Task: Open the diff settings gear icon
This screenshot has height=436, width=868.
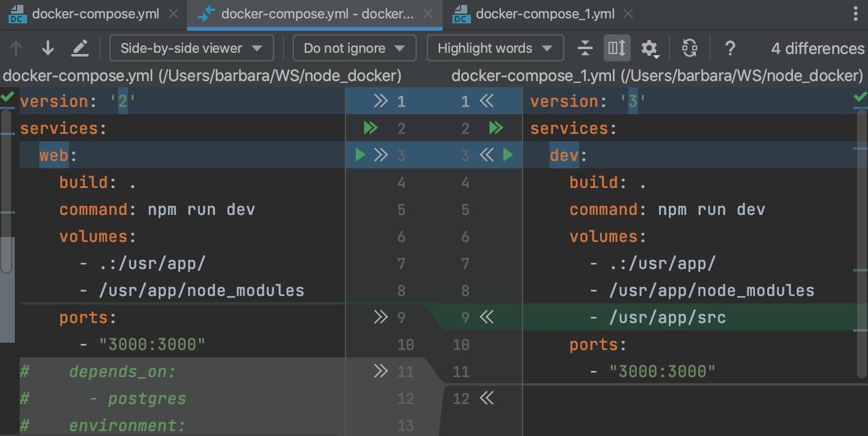Action: (x=649, y=49)
